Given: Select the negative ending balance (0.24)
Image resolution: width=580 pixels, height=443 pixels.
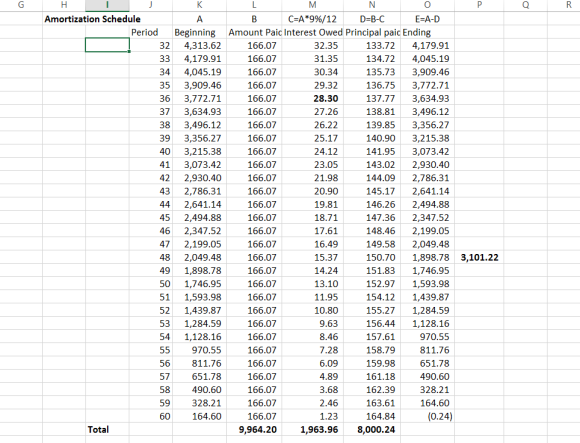Looking at the screenshot, I should point(427,416).
